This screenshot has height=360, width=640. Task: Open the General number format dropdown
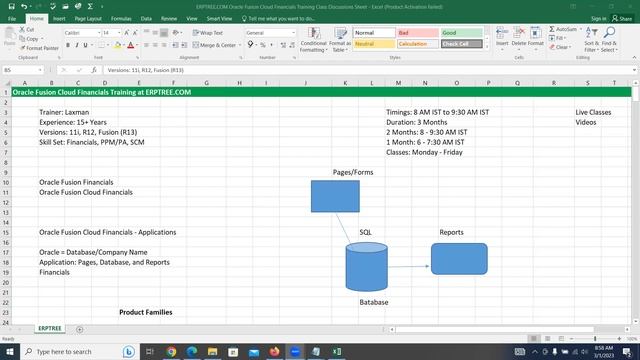(x=293, y=33)
